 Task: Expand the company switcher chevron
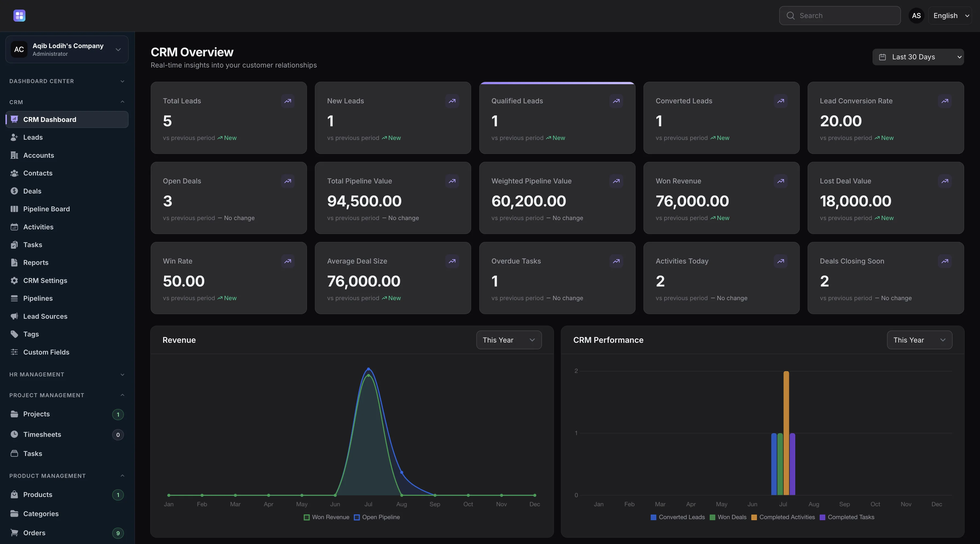pyautogui.click(x=118, y=49)
